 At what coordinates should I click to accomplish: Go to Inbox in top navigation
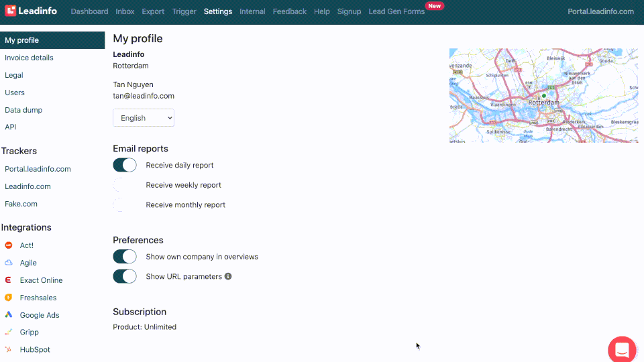point(125,11)
